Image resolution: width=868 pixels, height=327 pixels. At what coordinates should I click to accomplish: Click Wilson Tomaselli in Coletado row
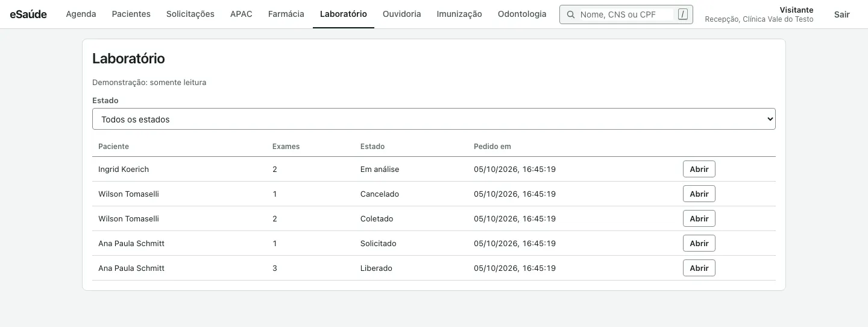[x=128, y=219]
